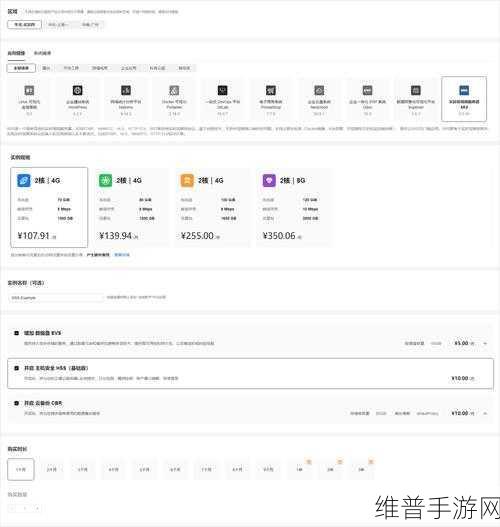Screen dimensions: 500x527
Task: Click the highlighted blue-icon image card
Action: (x=464, y=99)
